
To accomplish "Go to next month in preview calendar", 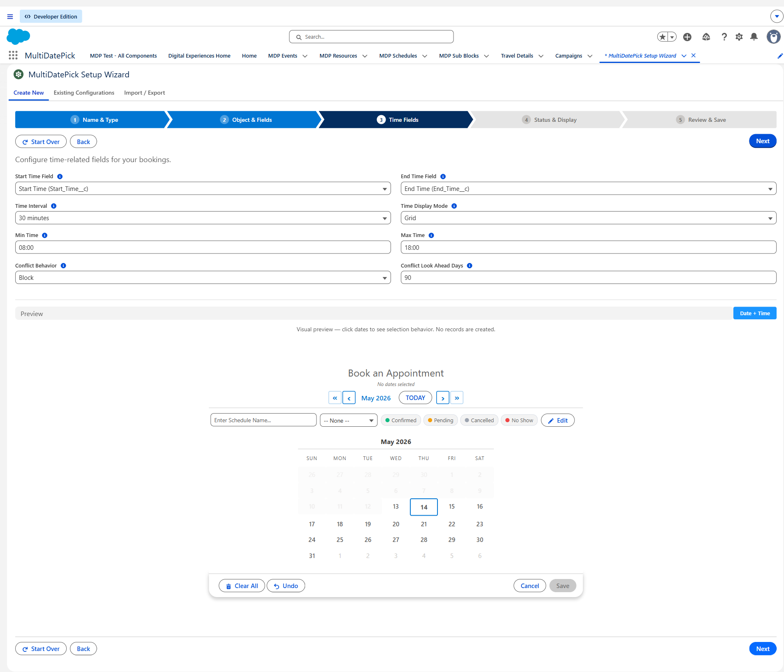I will coord(442,398).
